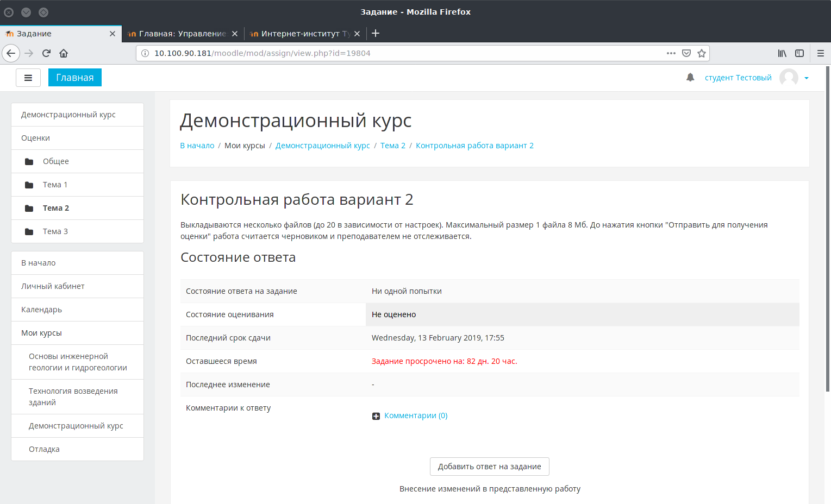This screenshot has width=831, height=504.
Task: Click Состояние ответа heading
Action: tap(238, 257)
